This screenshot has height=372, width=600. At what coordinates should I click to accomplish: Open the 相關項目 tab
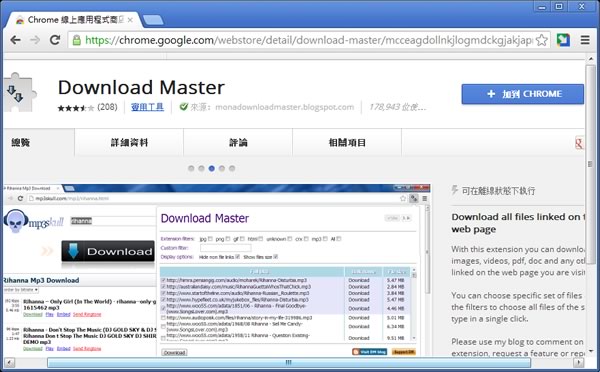click(x=347, y=143)
